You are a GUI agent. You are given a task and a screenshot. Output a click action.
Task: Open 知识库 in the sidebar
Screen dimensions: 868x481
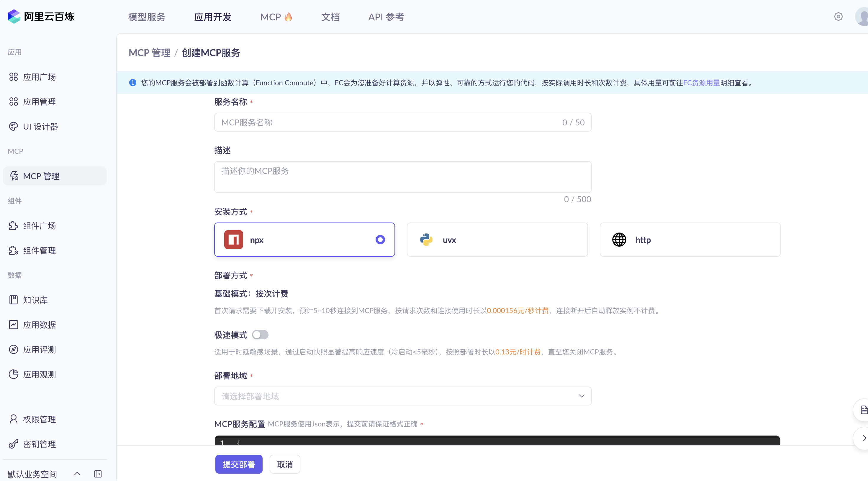(x=35, y=300)
